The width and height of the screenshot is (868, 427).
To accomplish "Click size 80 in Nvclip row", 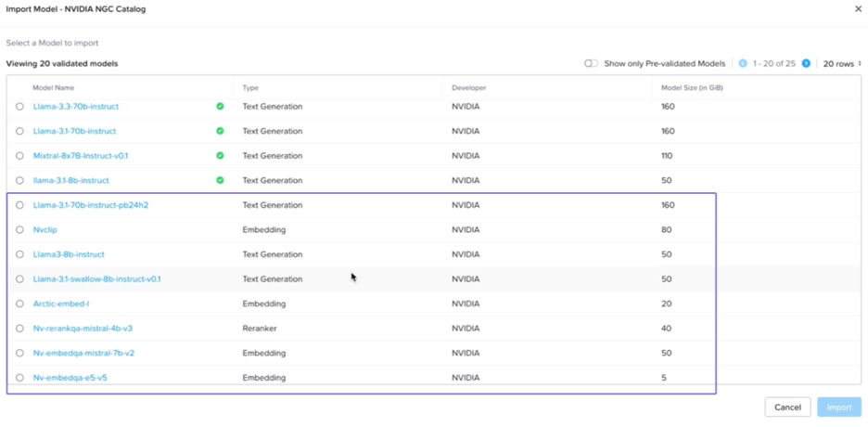I will point(667,230).
